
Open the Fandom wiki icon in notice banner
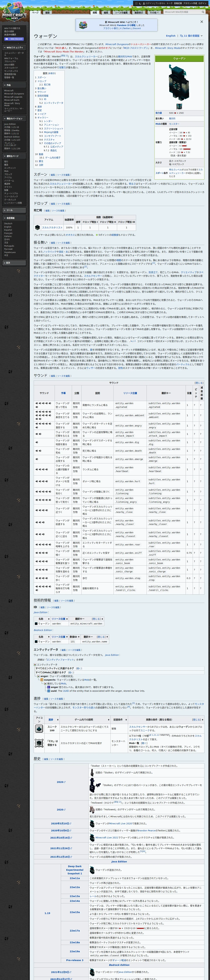(x=83, y=25)
